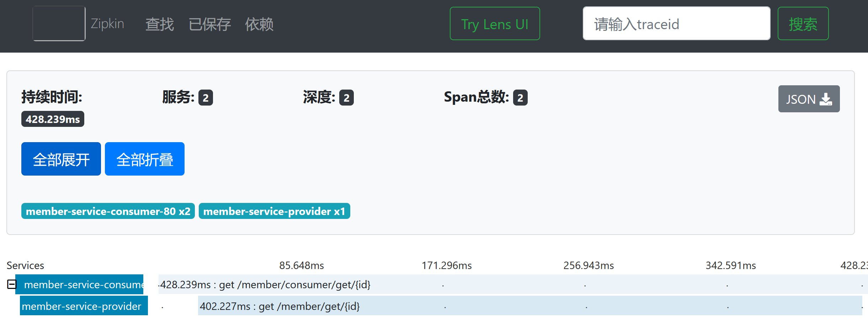Click the Try Lens UI button

coord(495,24)
